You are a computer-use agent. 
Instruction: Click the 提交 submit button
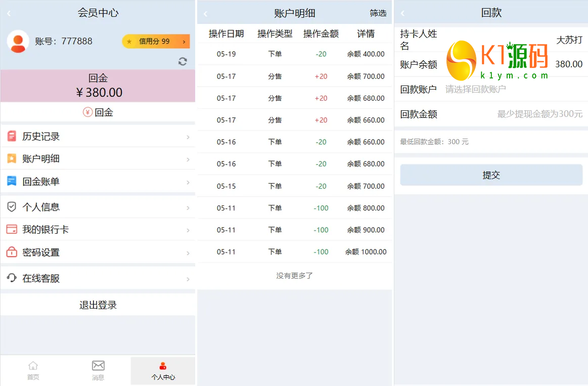tap(491, 175)
